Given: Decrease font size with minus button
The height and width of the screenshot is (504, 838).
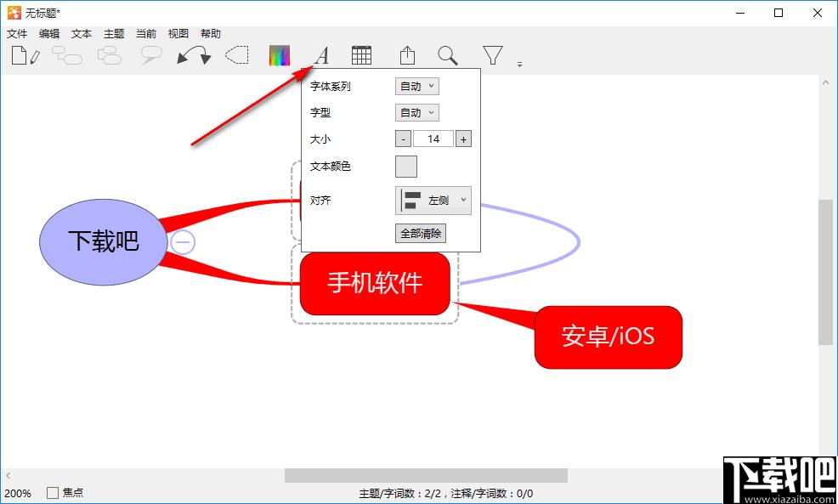Looking at the screenshot, I should 404,139.
